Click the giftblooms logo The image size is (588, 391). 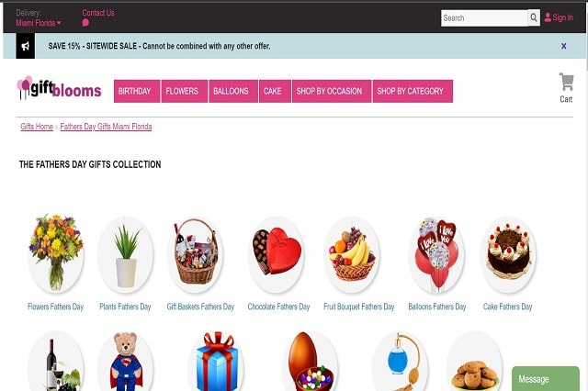(59, 87)
